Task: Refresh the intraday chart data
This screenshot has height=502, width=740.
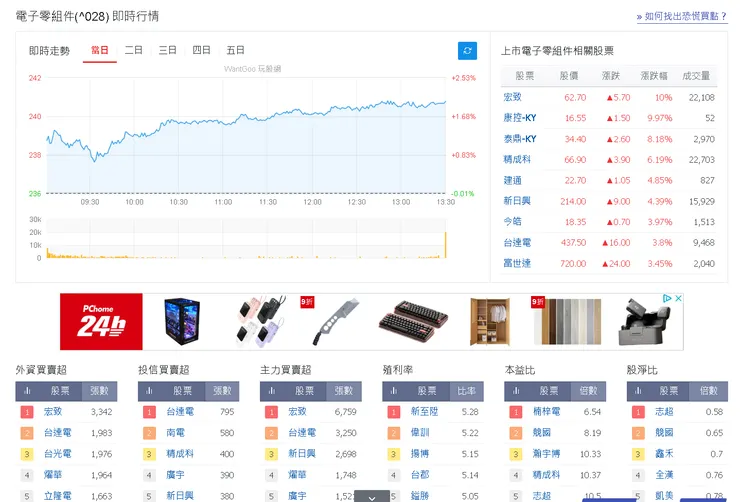Action: [x=467, y=51]
